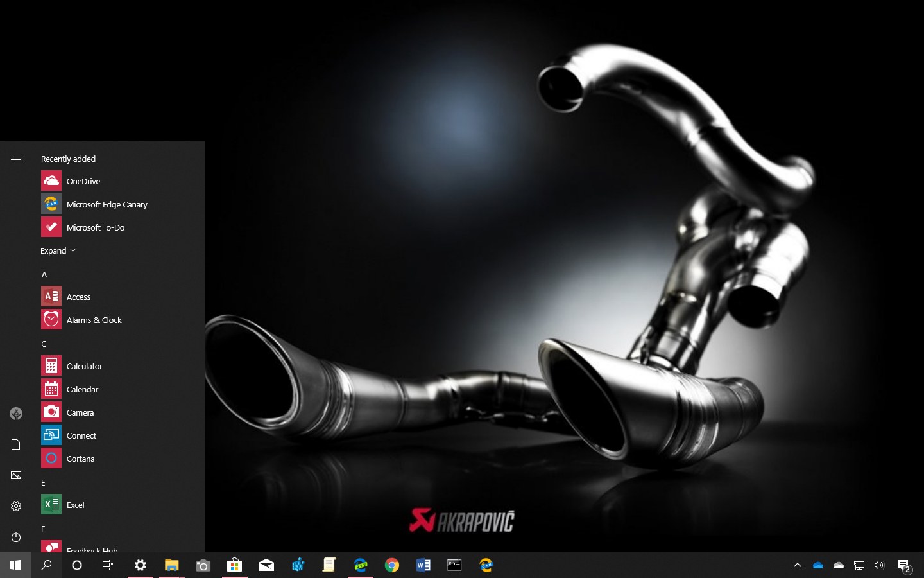Open Settings gear in Start sidebar
The width and height of the screenshot is (924, 578).
[x=16, y=506]
